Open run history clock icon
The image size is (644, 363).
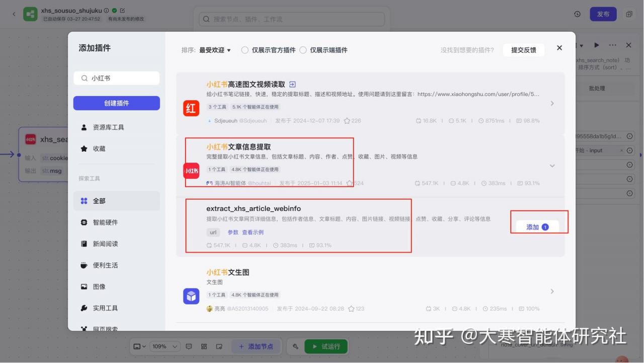point(577,14)
